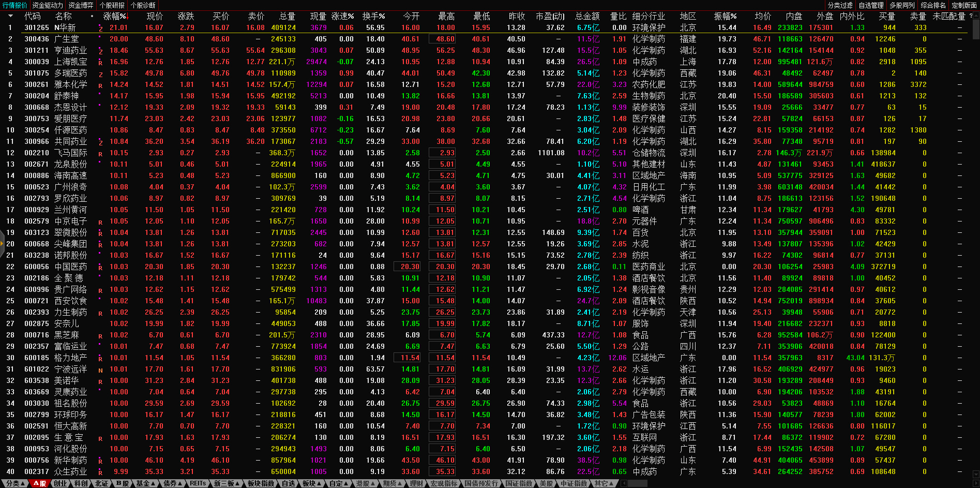The height and width of the screenshot is (488, 980).
Task: Click the left scroll arrow beside bottom tabs
Action: (x=624, y=483)
